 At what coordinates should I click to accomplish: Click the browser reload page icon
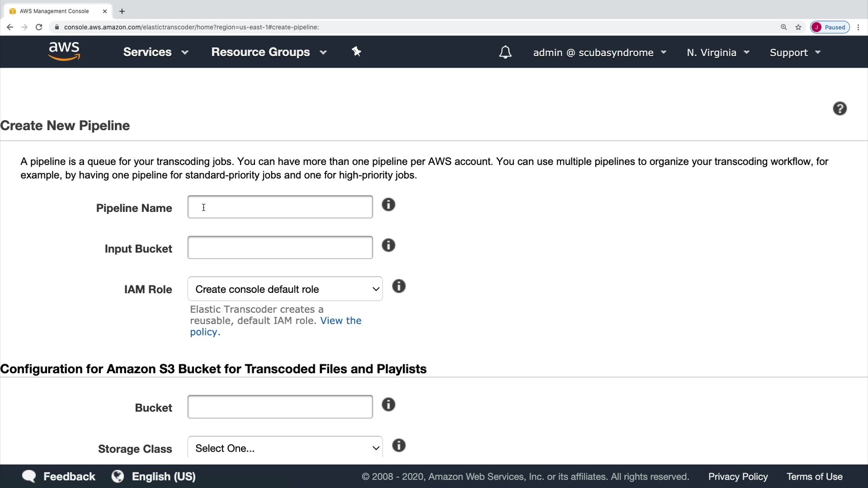(x=39, y=27)
